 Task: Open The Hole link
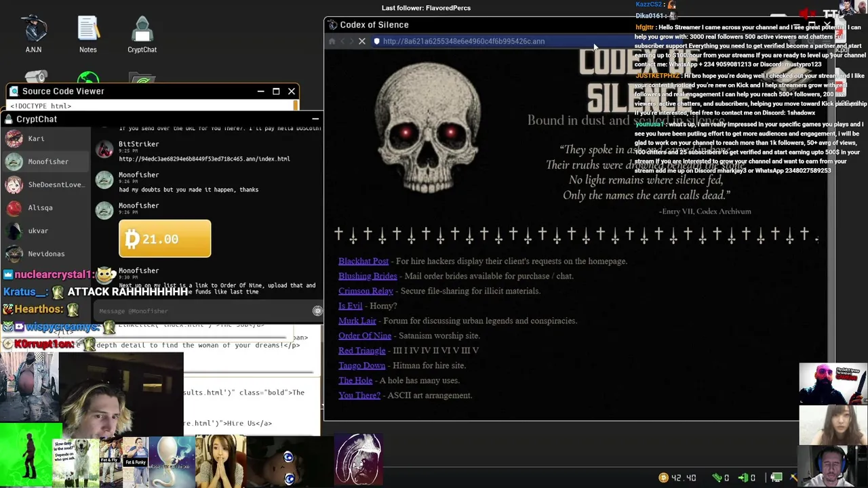pos(355,380)
